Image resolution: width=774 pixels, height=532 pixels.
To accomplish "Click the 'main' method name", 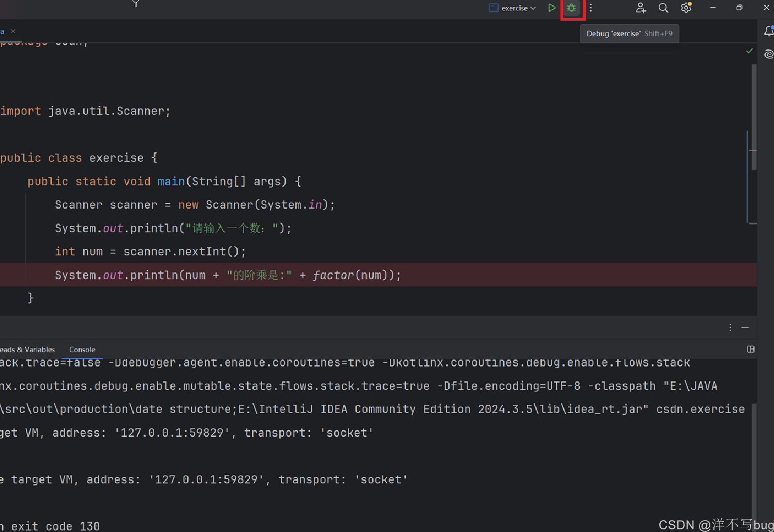I will 171,181.
